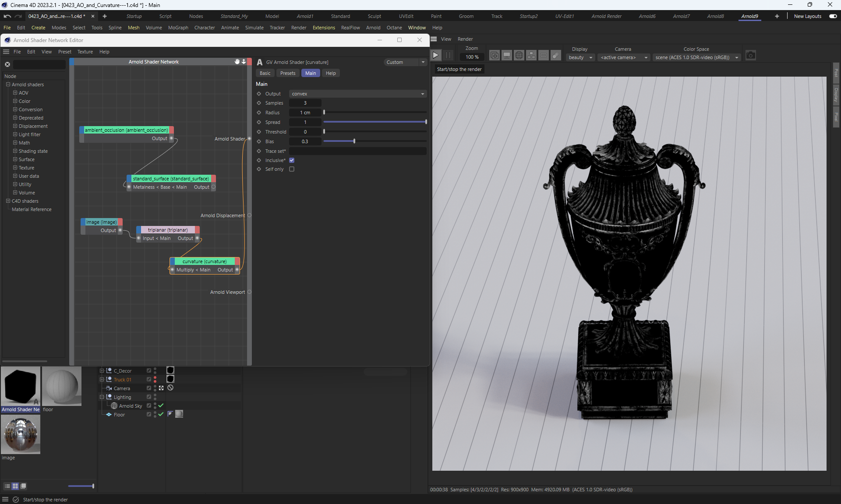This screenshot has width=841, height=504.
Task: Click the hierarchy objects icon in render toolbar
Action: (531, 56)
